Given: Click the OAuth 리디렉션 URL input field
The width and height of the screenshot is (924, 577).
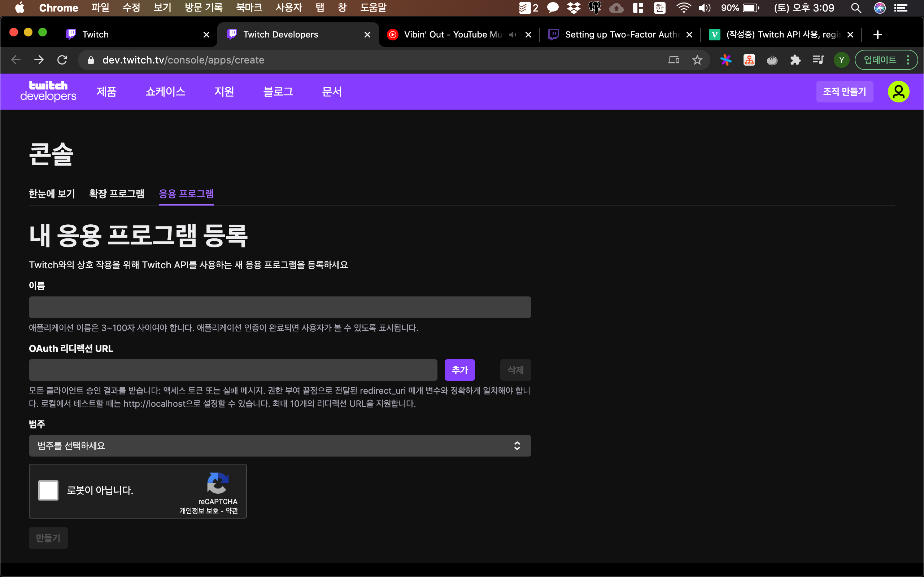Looking at the screenshot, I should point(233,370).
